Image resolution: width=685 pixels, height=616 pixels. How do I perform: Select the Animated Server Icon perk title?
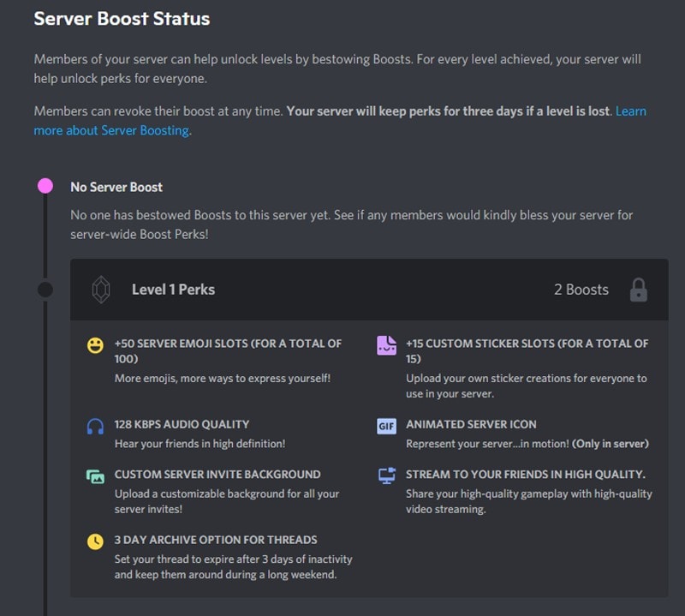point(471,424)
